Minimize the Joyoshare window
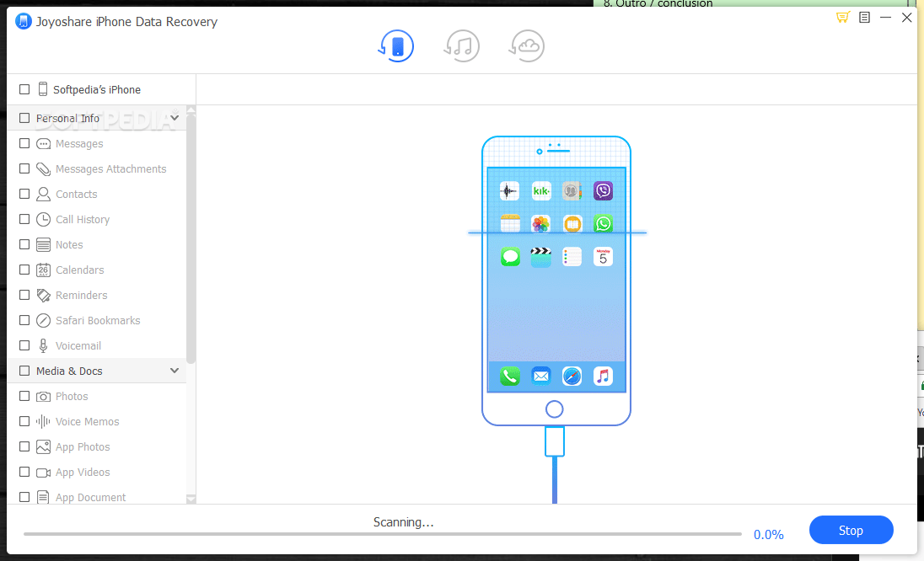The height and width of the screenshot is (561, 924). 885,18
